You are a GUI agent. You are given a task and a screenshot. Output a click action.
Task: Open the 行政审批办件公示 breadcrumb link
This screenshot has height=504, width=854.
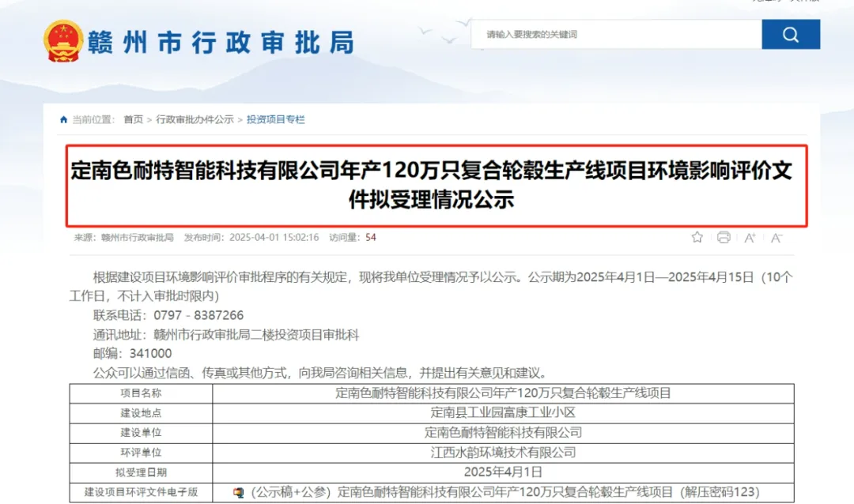195,119
